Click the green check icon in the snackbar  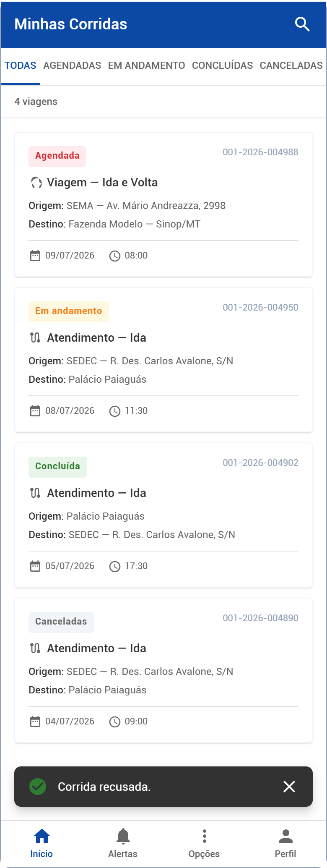38,787
